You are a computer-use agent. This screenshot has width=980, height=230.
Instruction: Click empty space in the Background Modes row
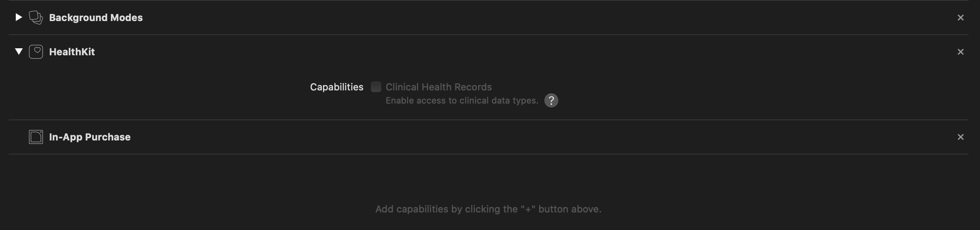pos(526,18)
